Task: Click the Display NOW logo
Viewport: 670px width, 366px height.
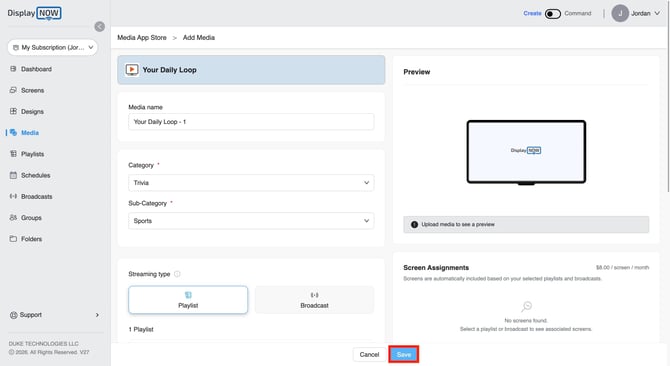Action: 34,13
